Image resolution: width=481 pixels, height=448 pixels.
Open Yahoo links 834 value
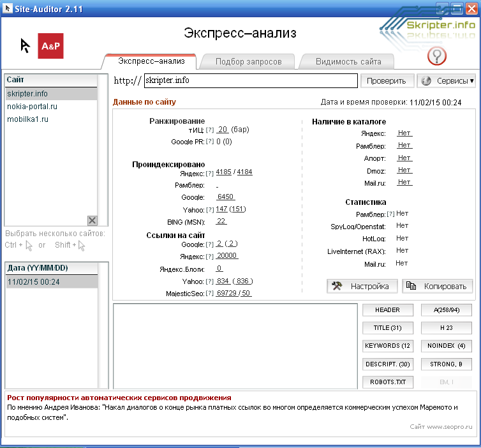[223, 281]
